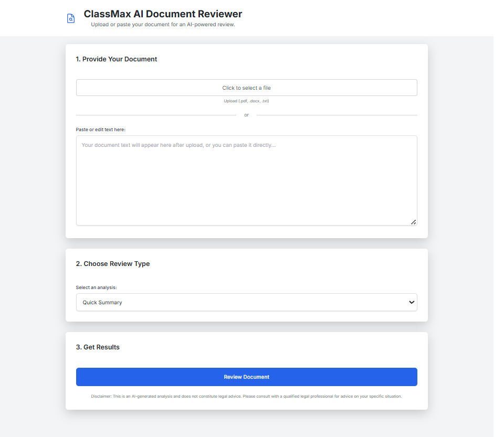Click the '1. Provide Your Document' heading
Screen dimensions: 504x437
(x=117, y=59)
